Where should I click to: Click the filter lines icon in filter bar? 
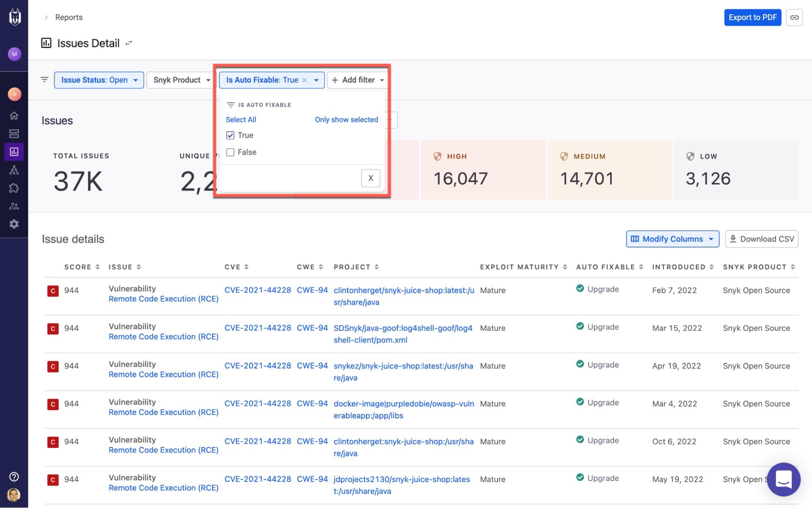click(45, 80)
